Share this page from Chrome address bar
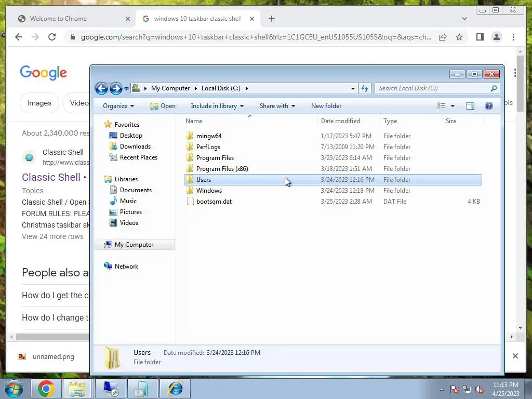 click(x=443, y=37)
